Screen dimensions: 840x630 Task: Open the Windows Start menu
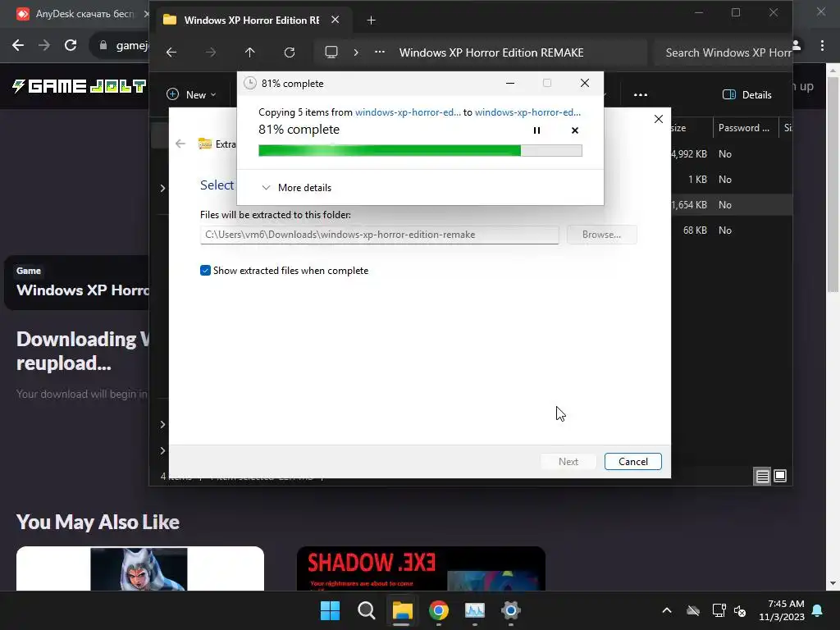pos(330,610)
